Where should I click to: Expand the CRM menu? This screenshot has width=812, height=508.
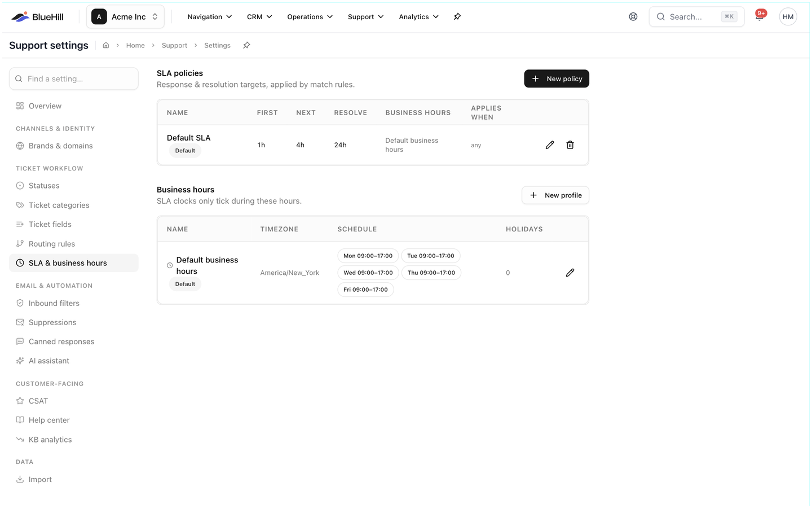click(259, 17)
